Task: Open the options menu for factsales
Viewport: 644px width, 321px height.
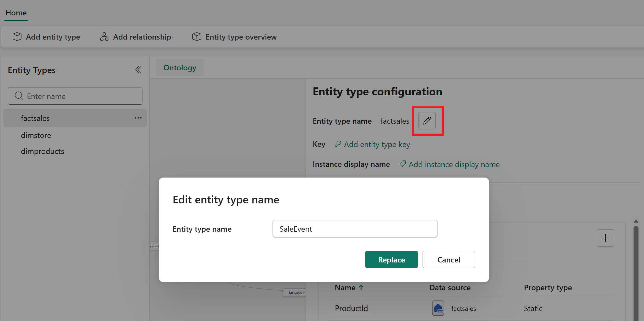Action: point(138,118)
